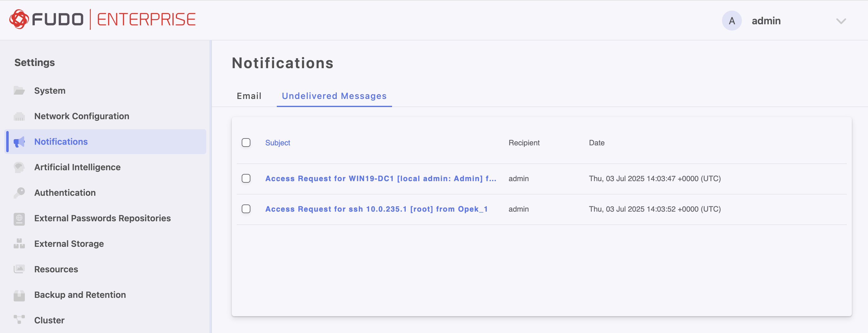Viewport: 868px width, 333px height.
Task: Click the Cluster nodes icon
Action: coord(19,319)
